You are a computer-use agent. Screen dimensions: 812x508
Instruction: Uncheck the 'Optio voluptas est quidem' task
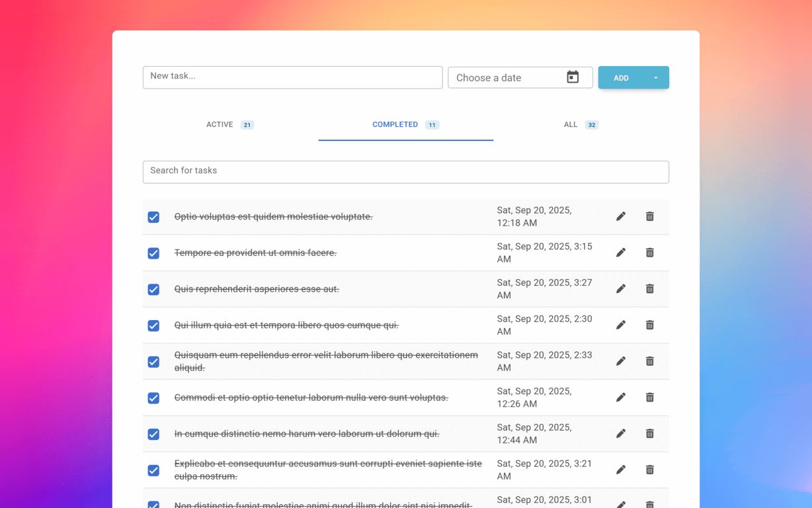coord(153,217)
